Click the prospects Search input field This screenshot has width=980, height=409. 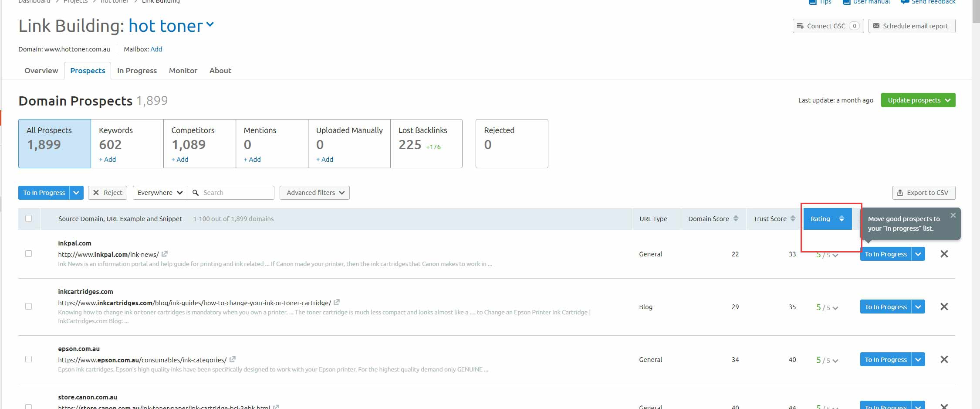(235, 193)
